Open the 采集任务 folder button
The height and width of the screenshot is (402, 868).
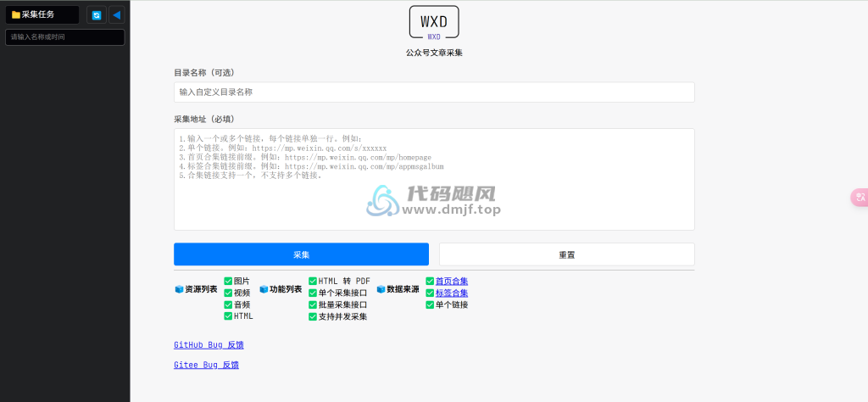click(42, 15)
